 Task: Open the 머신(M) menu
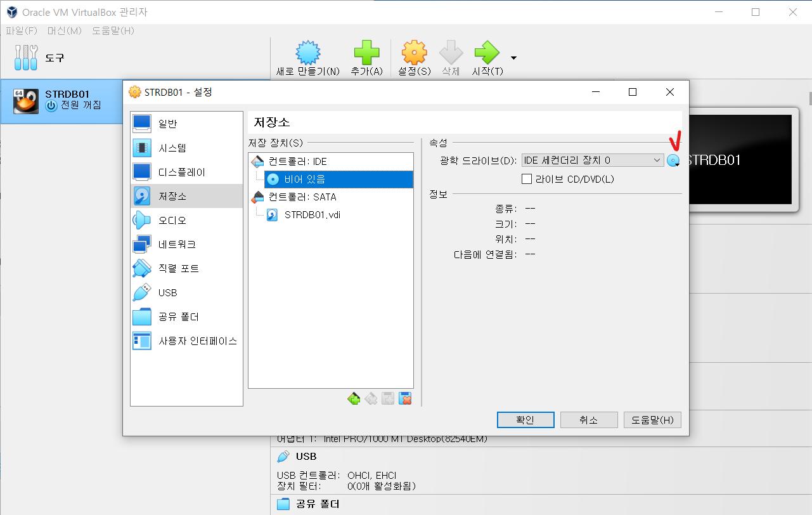point(65,30)
